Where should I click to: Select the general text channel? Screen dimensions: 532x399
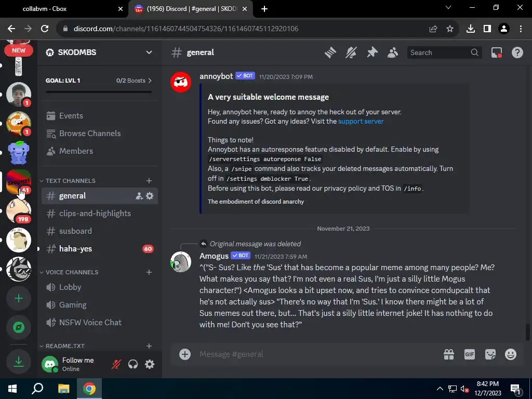99,196
